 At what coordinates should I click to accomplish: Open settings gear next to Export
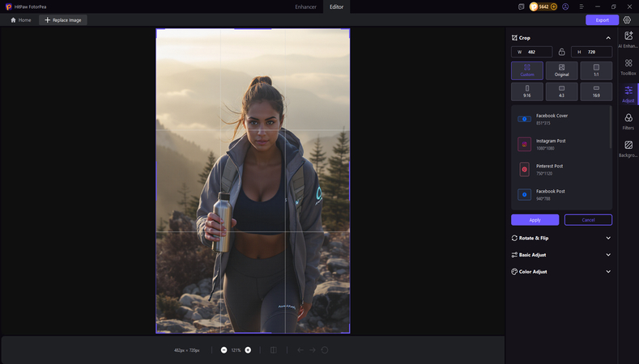(627, 20)
